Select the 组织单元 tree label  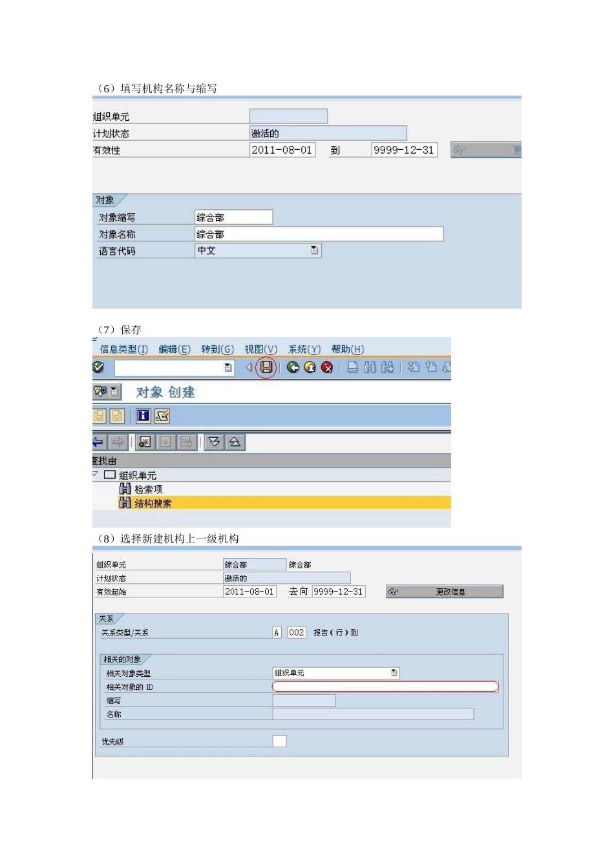tap(138, 475)
